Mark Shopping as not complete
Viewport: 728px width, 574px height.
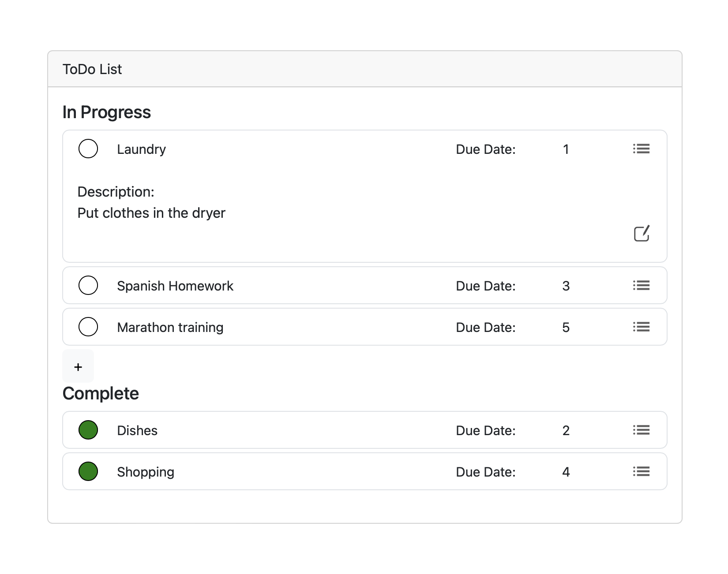pos(88,471)
